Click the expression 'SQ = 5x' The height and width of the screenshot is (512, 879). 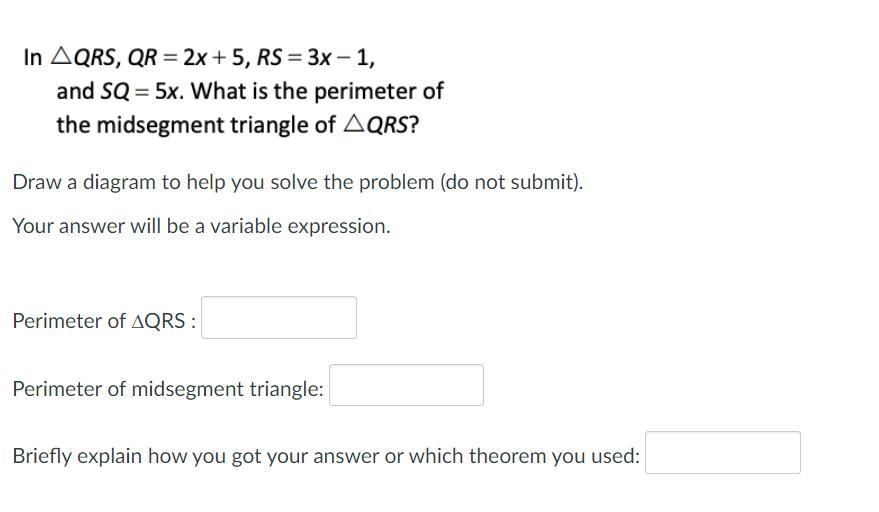[141, 91]
